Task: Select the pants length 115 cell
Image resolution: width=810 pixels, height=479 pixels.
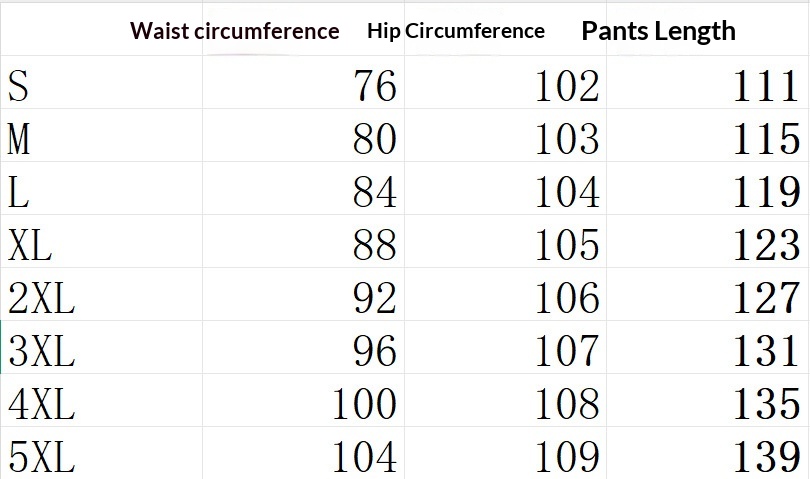Action: 765,140
